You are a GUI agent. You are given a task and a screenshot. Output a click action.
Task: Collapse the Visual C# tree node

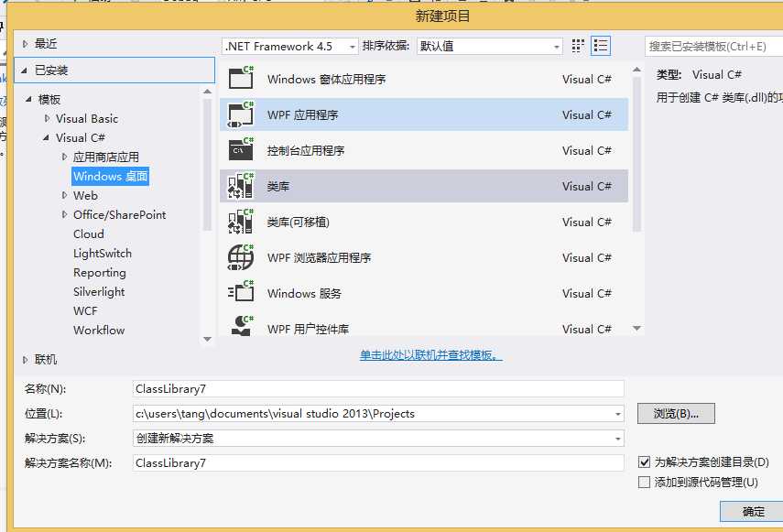point(46,137)
